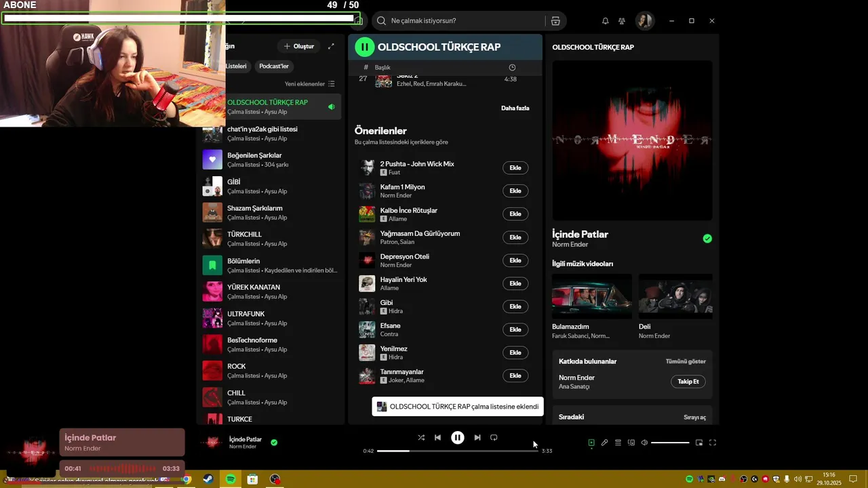This screenshot has width=868, height=488.
Task: Add '2 Pushta - John Wick Mix' via Ekle
Action: click(515, 168)
